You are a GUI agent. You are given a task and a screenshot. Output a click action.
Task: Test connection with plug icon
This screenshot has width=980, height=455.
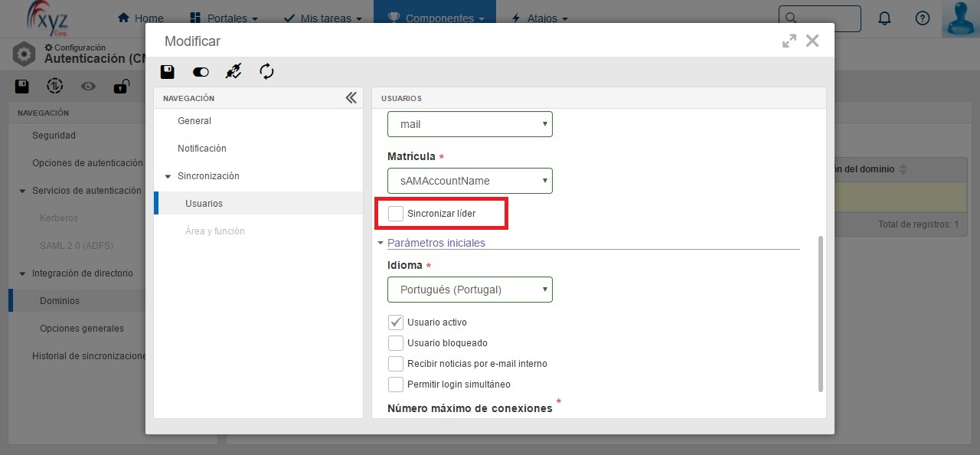234,72
